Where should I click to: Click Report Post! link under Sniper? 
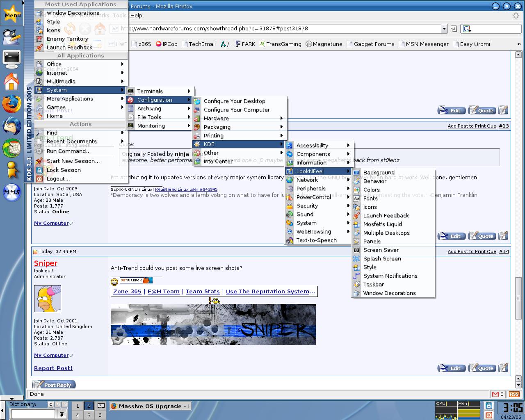coord(53,368)
